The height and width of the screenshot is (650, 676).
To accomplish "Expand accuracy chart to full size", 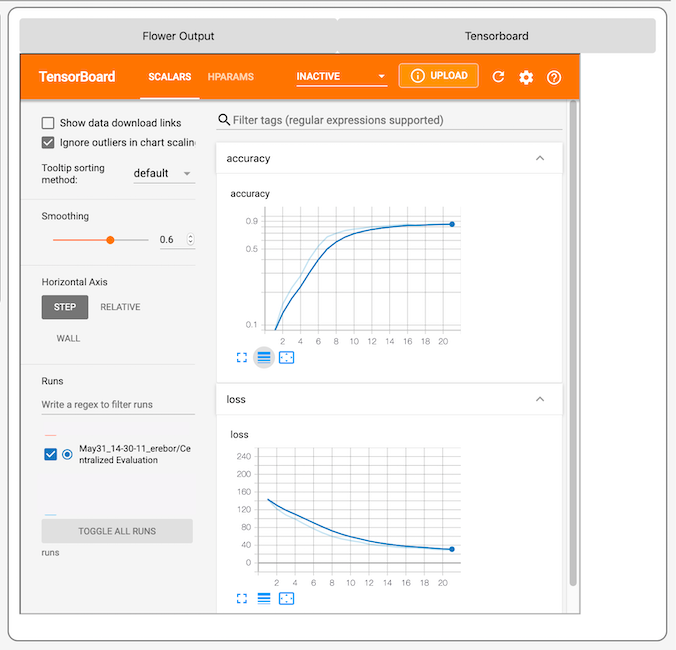I will [242, 357].
